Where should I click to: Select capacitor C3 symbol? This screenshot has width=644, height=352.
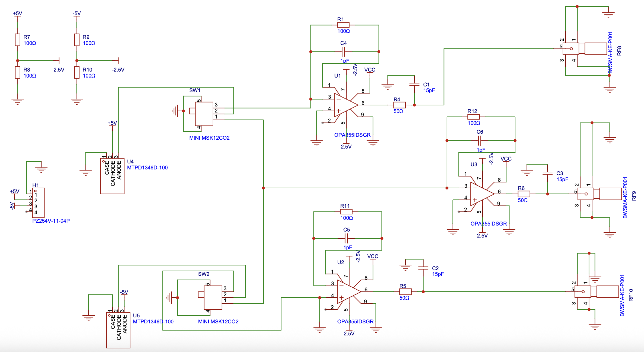[x=548, y=173]
